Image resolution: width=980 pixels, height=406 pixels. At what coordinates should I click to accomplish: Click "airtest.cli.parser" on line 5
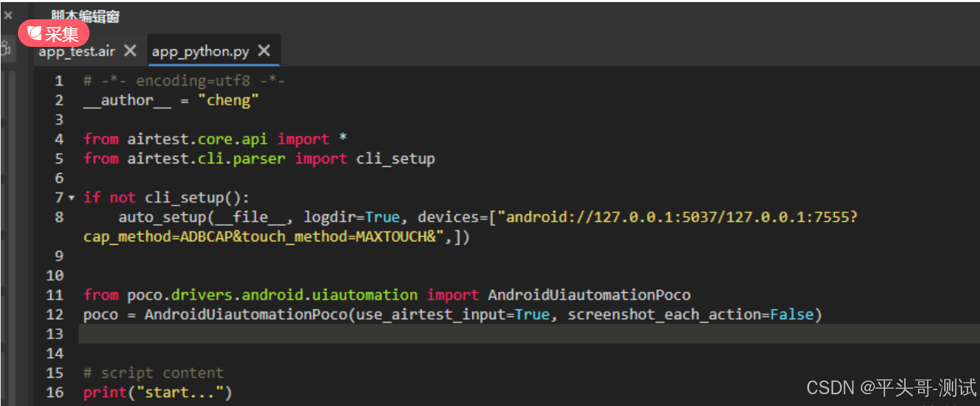[x=207, y=159]
